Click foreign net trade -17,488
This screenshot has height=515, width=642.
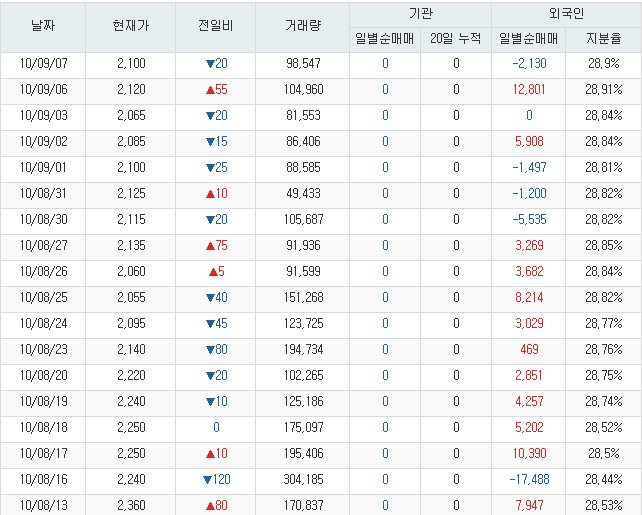click(529, 479)
